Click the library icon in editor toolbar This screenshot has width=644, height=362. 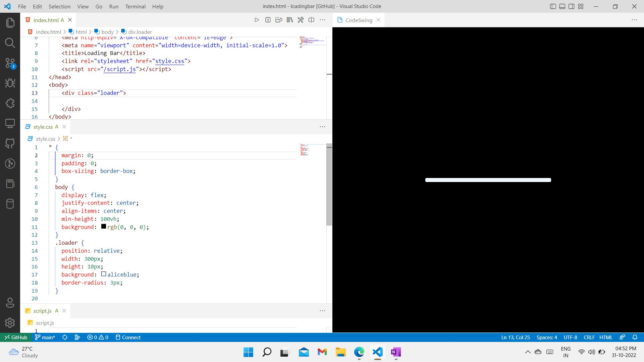point(290,20)
